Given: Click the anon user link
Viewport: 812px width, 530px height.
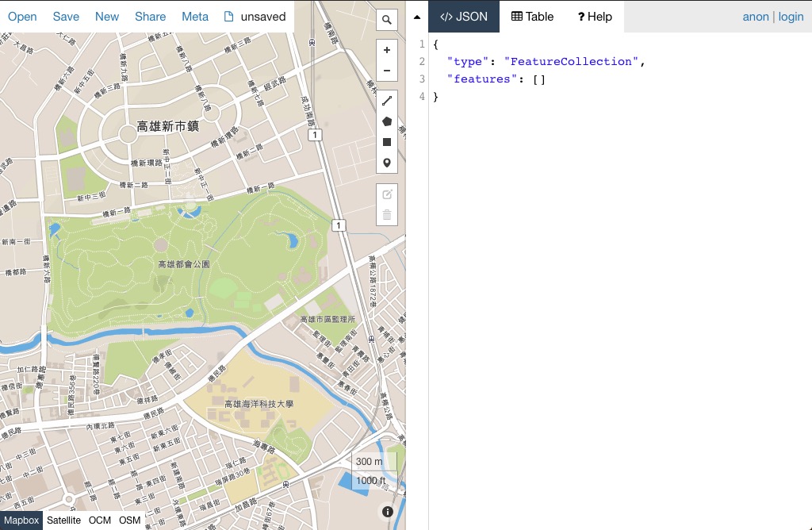Looking at the screenshot, I should click(756, 17).
